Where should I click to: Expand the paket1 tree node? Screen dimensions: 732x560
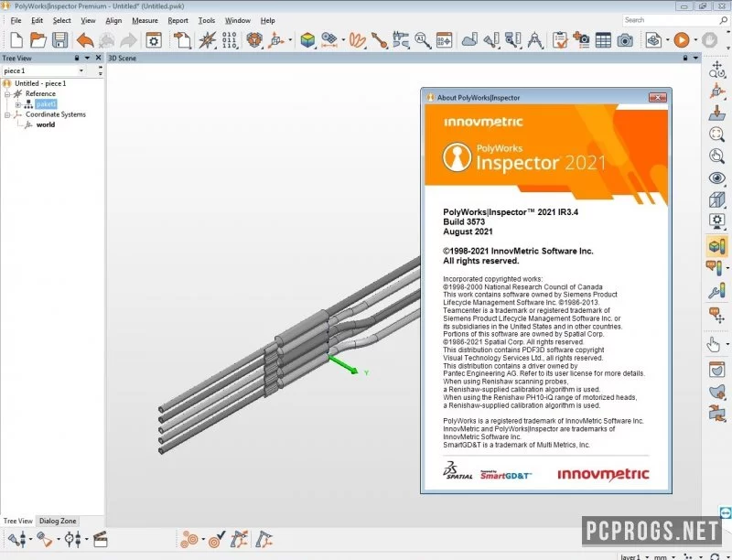pyautogui.click(x=18, y=104)
